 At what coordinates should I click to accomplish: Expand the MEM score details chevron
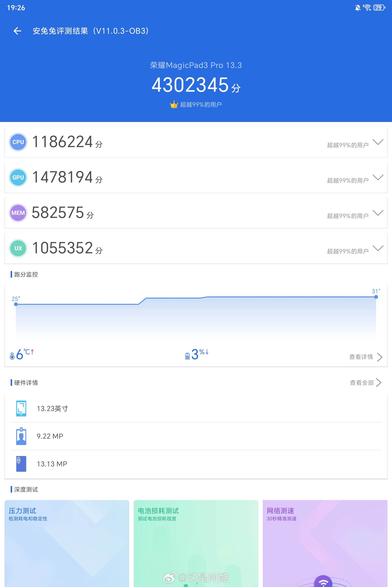(x=378, y=213)
